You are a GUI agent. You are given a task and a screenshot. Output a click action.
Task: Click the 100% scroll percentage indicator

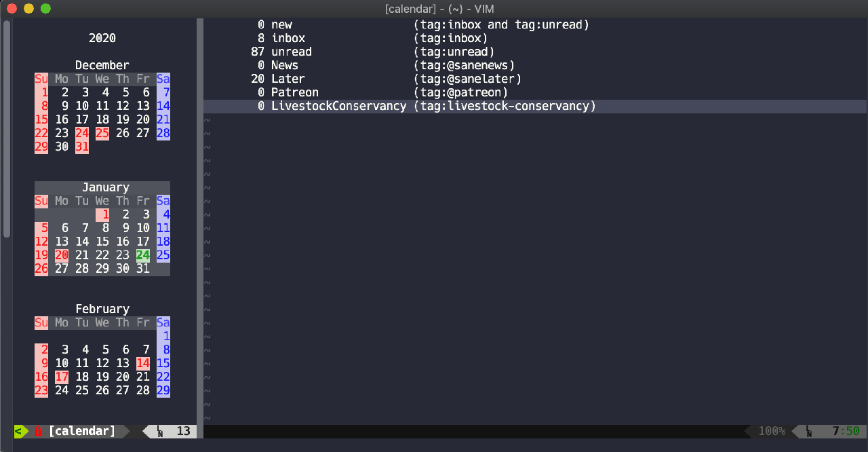tap(772, 431)
